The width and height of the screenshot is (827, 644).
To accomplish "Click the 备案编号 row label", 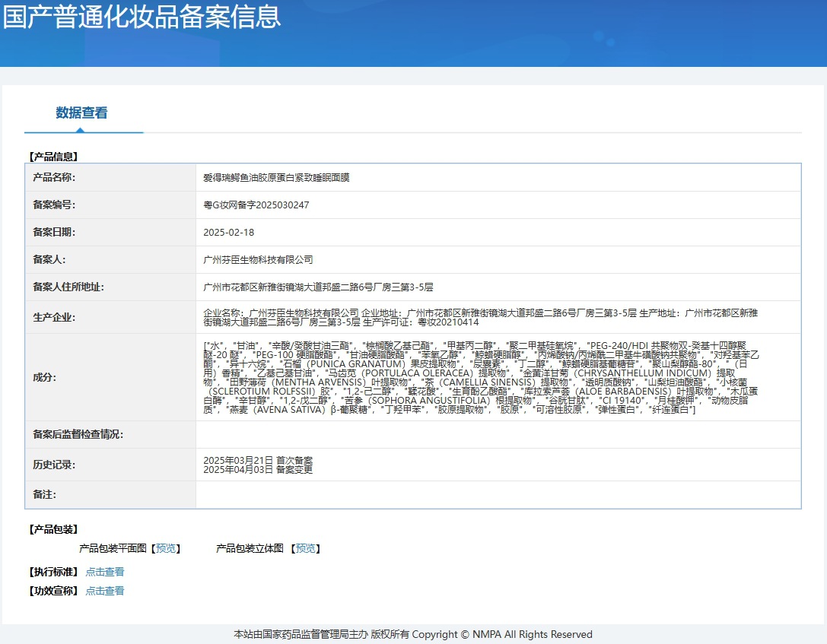I will [54, 205].
